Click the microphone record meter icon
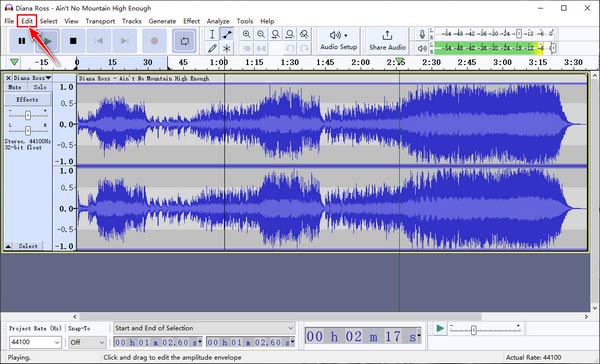600x364 pixels. point(422,34)
